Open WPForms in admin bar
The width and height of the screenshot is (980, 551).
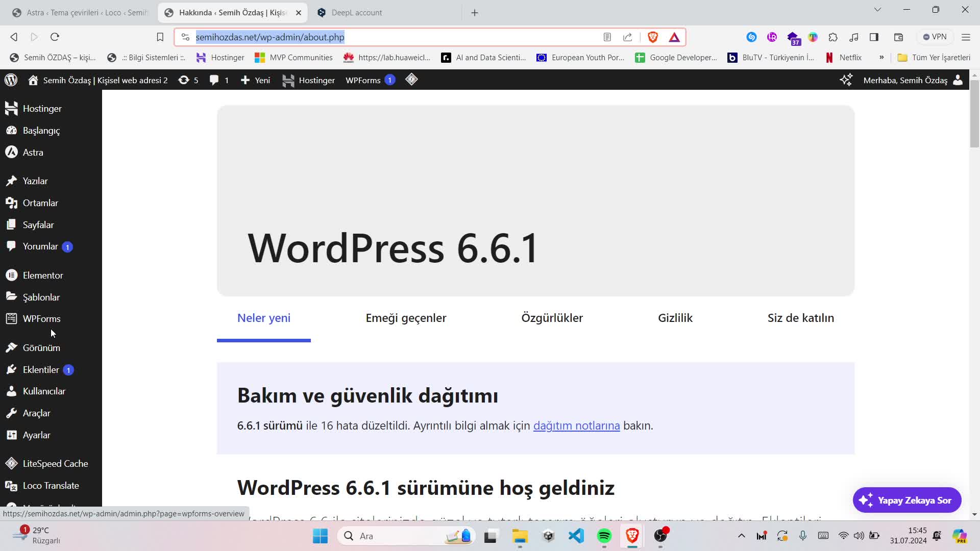point(370,80)
